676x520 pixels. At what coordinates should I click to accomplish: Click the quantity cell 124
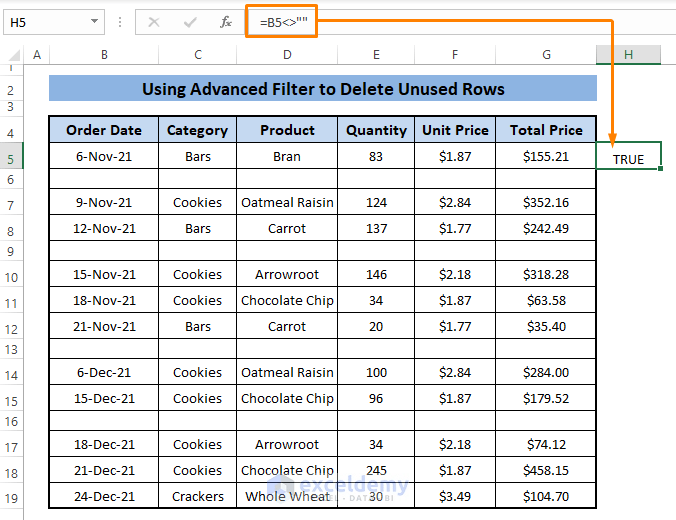point(376,202)
